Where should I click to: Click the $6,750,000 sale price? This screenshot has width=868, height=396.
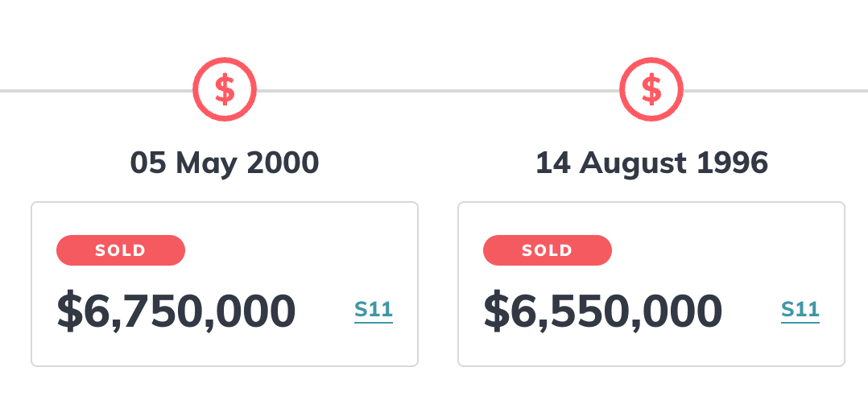tap(176, 312)
